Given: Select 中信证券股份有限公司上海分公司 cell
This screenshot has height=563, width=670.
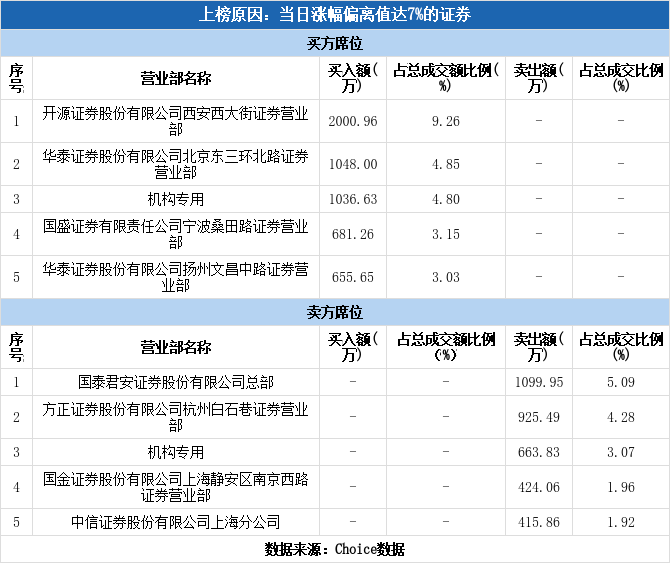Looking at the screenshot, I should pos(176,522).
